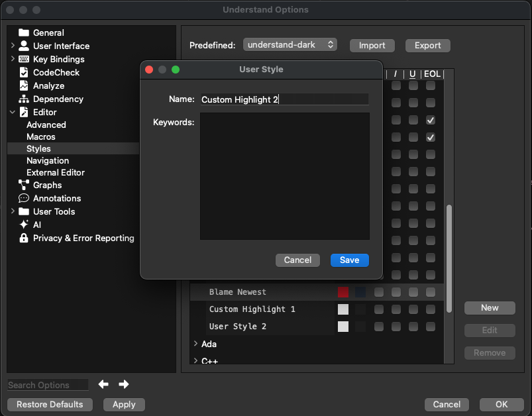The width and height of the screenshot is (532, 416).
Task: Click Restore Defaults button
Action: tap(50, 405)
